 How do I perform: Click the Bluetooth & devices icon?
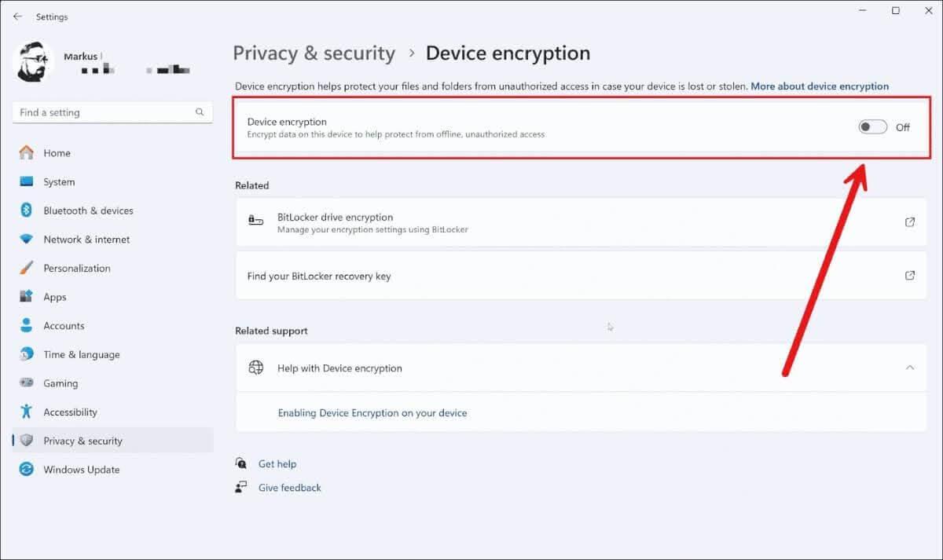pyautogui.click(x=26, y=210)
